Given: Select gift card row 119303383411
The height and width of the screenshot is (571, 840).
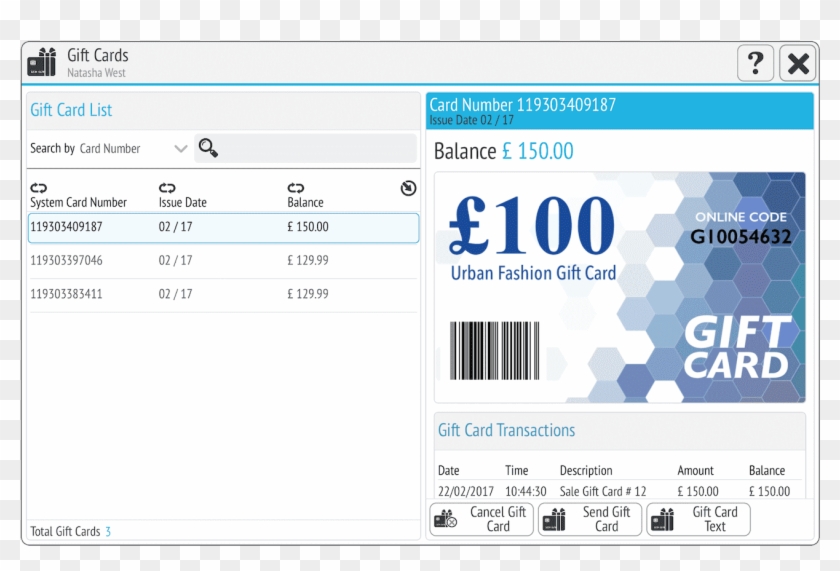Looking at the screenshot, I should point(223,294).
